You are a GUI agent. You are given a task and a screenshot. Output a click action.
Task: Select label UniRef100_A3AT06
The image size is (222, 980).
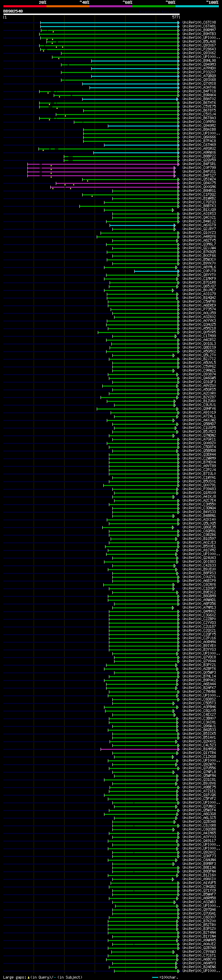[199, 88]
